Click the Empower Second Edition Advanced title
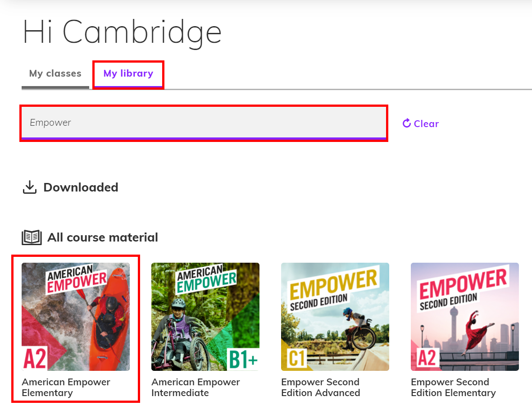Image resolution: width=532 pixels, height=406 pixels. click(x=321, y=388)
